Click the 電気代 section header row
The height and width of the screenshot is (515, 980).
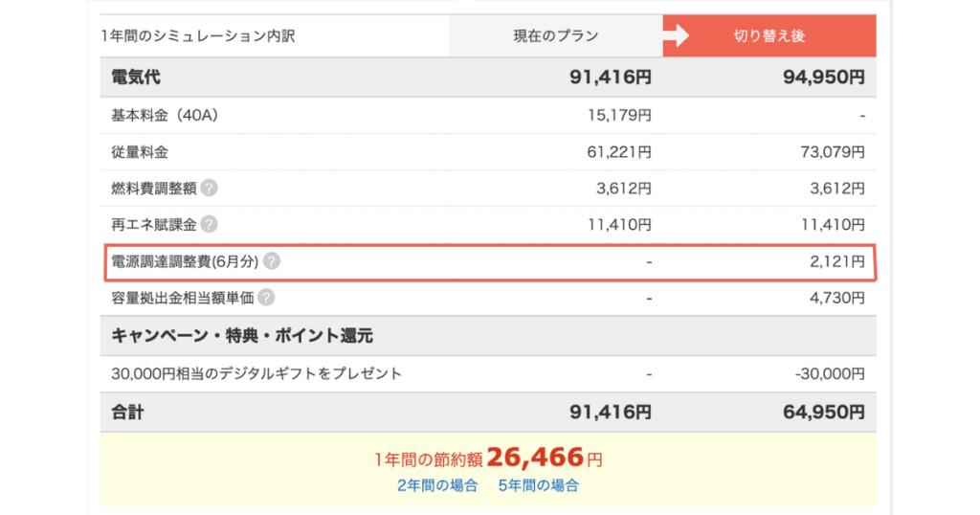488,77
